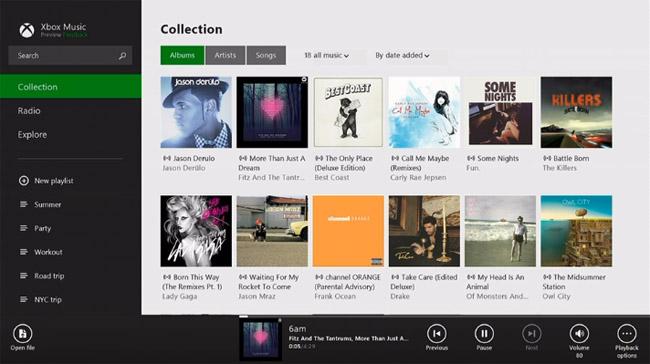The width and height of the screenshot is (650, 364).
Task: Open the Party playlist list icon
Action: [24, 228]
